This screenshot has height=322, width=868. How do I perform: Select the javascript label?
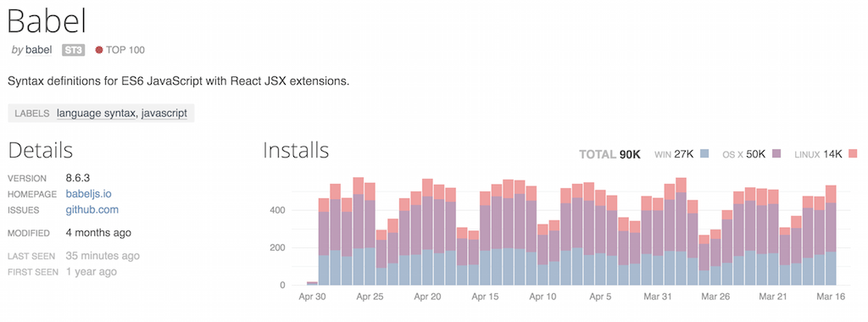[x=164, y=114]
